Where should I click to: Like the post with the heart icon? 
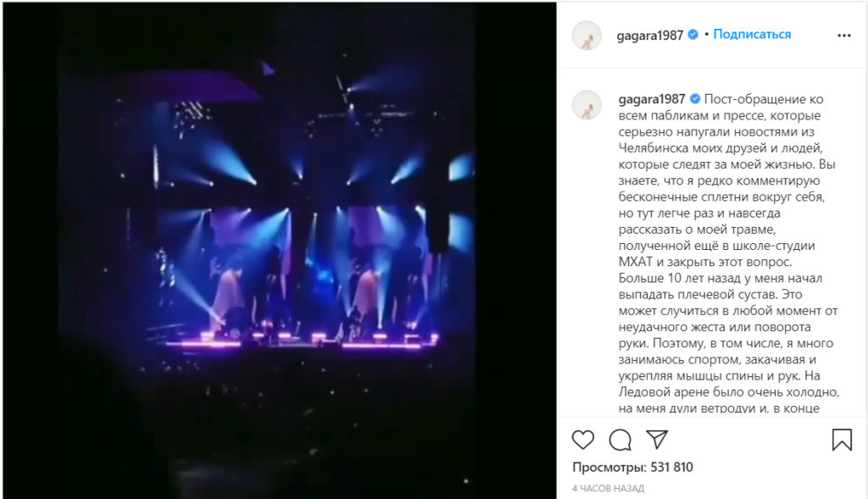coord(583,440)
